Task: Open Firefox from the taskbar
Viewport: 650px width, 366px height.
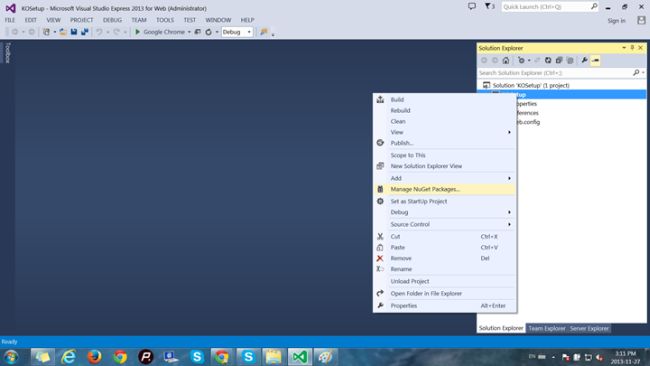Action: [95, 357]
